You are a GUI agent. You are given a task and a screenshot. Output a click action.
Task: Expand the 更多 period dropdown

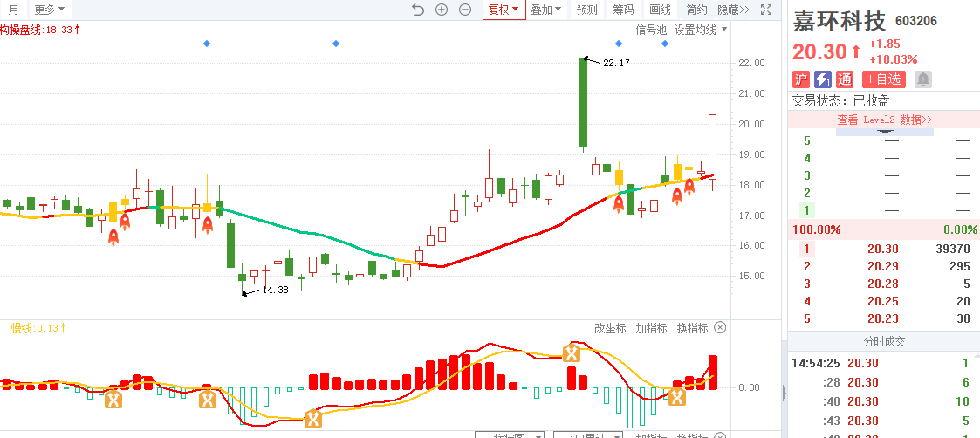49,10
